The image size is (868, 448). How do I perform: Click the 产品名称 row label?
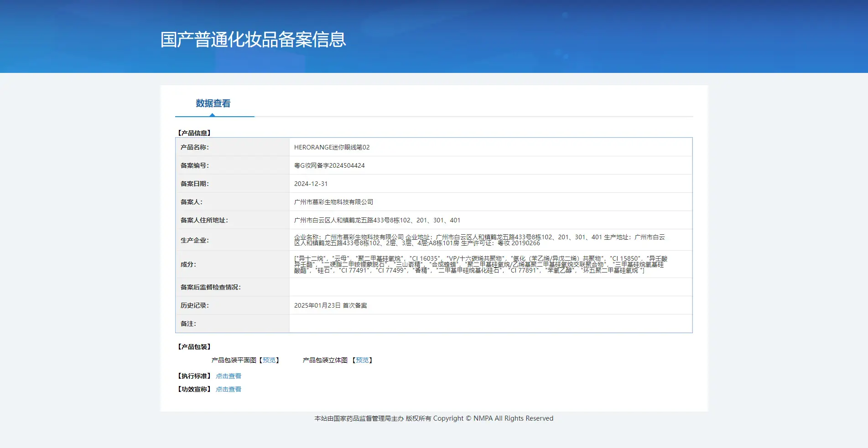pos(195,147)
